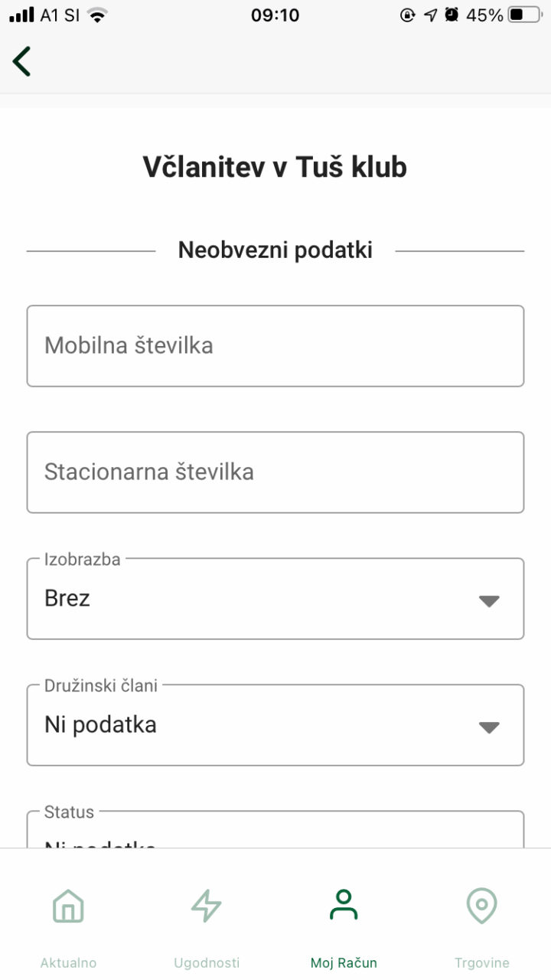Tap the Moj Račun label
The height and width of the screenshot is (980, 551).
point(344,962)
